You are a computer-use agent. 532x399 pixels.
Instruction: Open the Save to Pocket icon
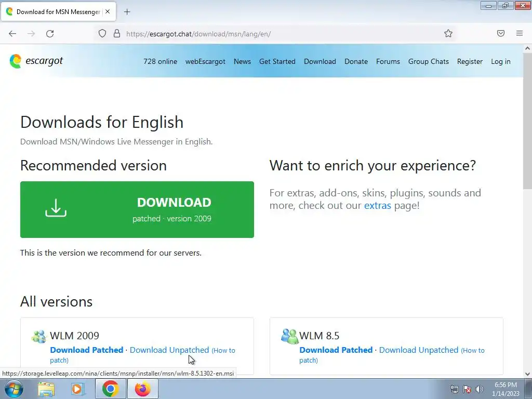[x=501, y=33]
